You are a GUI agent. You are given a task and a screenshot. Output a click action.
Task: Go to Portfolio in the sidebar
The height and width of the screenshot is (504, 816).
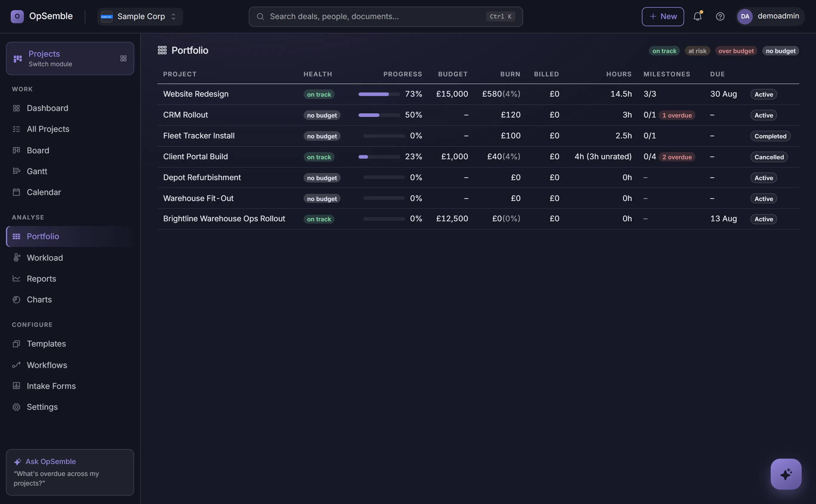pos(70,236)
